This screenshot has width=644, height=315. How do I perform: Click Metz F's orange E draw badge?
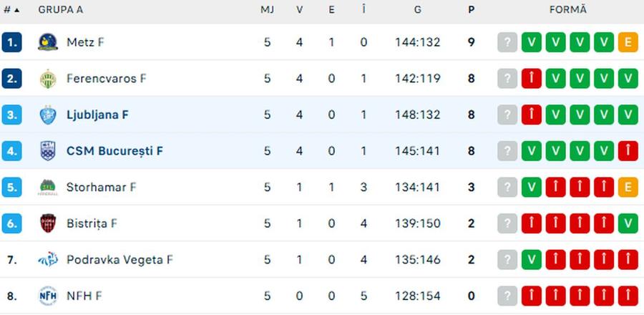[628, 42]
